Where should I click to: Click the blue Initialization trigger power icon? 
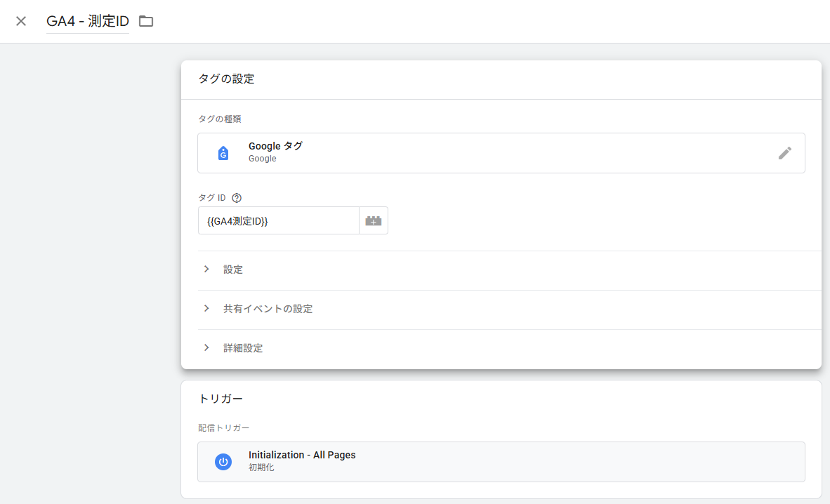223,462
